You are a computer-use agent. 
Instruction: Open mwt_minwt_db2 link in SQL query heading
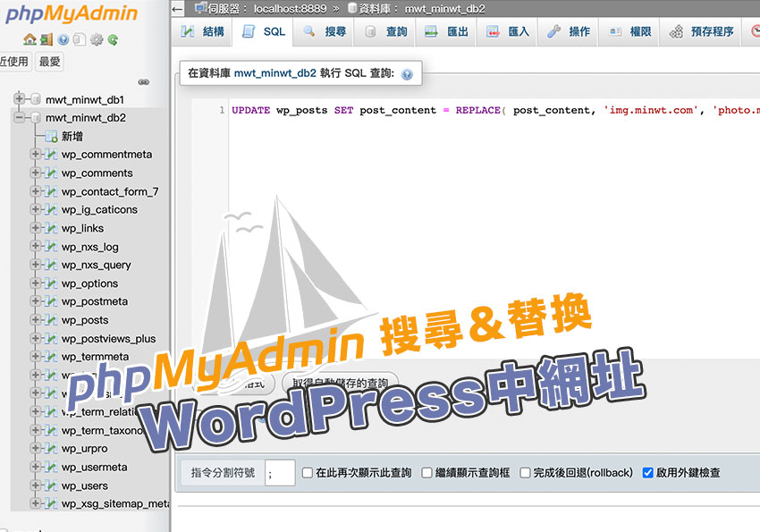(274, 73)
